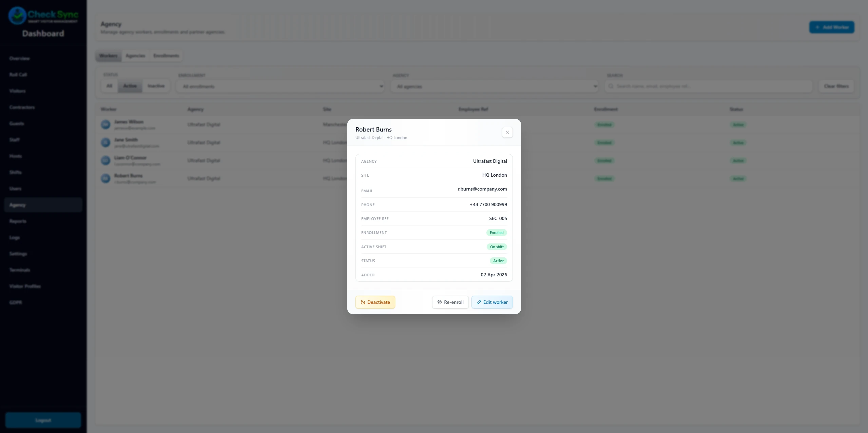Open Contractors in the sidebar
The height and width of the screenshot is (433, 868).
(43, 107)
